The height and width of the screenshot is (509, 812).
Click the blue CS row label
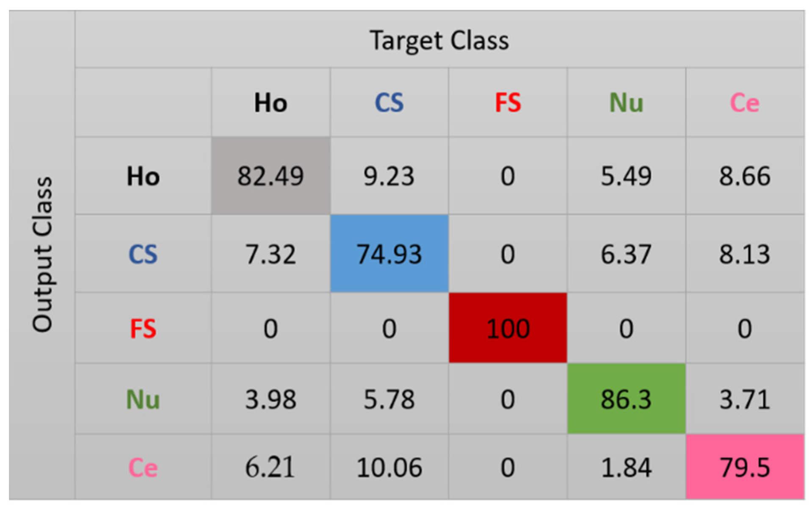143,254
